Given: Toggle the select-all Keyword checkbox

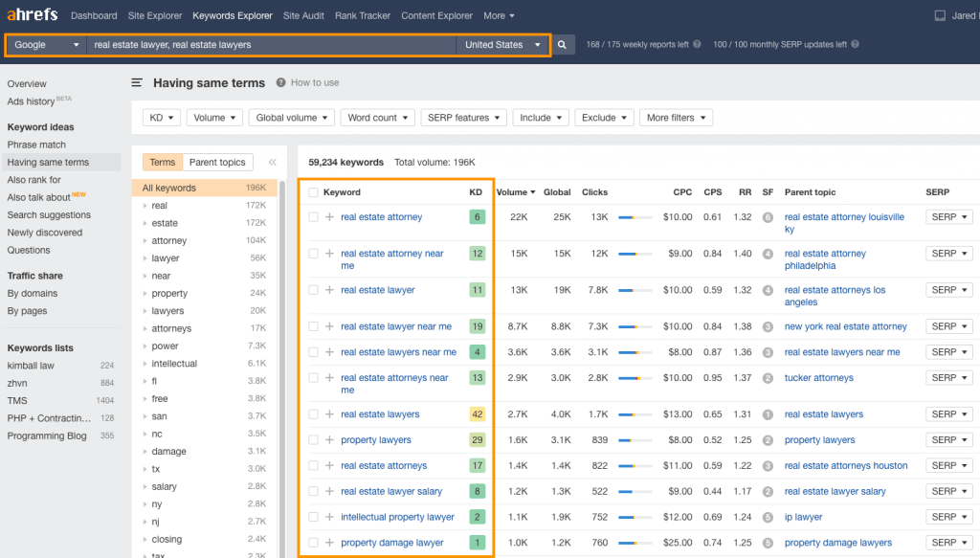Looking at the screenshot, I should pos(313,192).
